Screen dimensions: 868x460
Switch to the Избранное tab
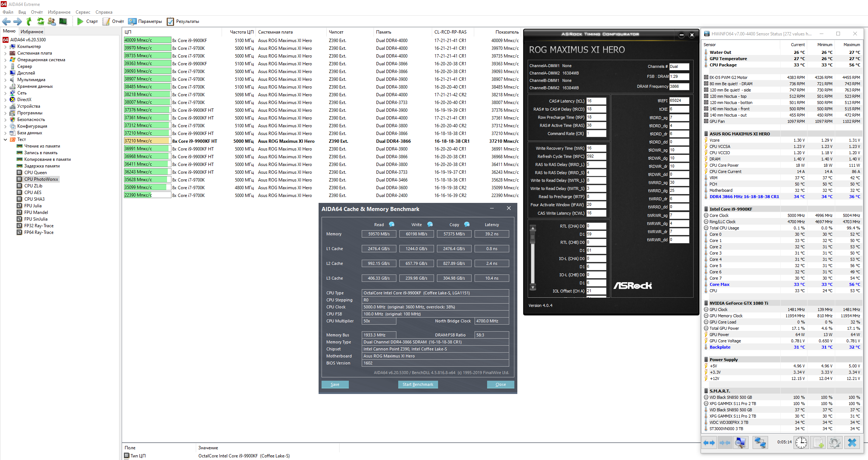coord(32,32)
